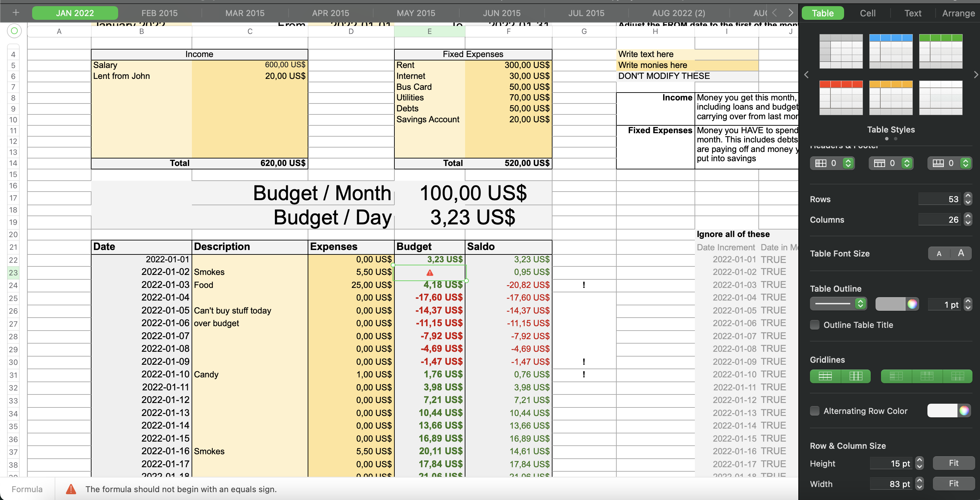Select the red header table style thumbnail
Viewport: 980px width, 500px height.
coord(841,97)
